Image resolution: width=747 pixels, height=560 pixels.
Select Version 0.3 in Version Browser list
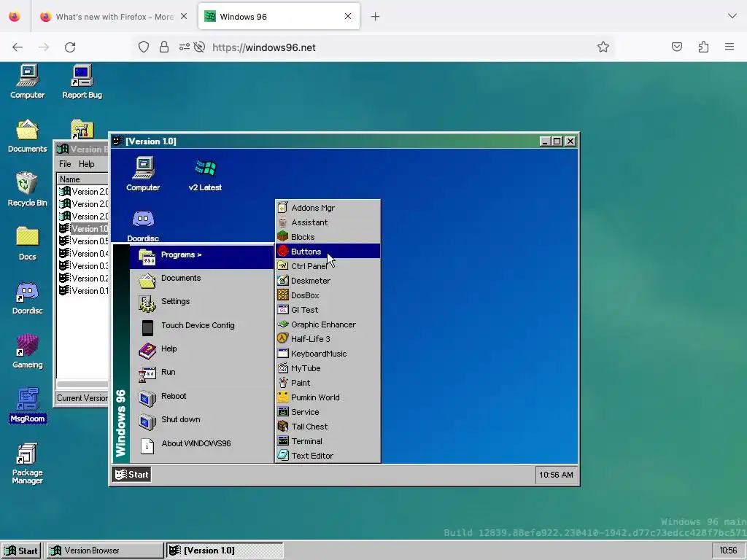point(83,265)
